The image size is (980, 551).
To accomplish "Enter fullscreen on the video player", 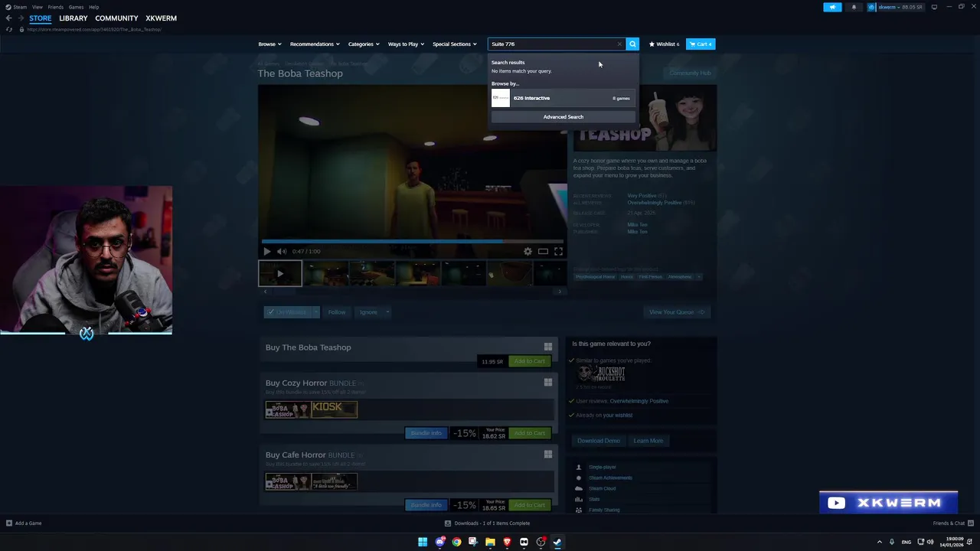I will 558,251.
